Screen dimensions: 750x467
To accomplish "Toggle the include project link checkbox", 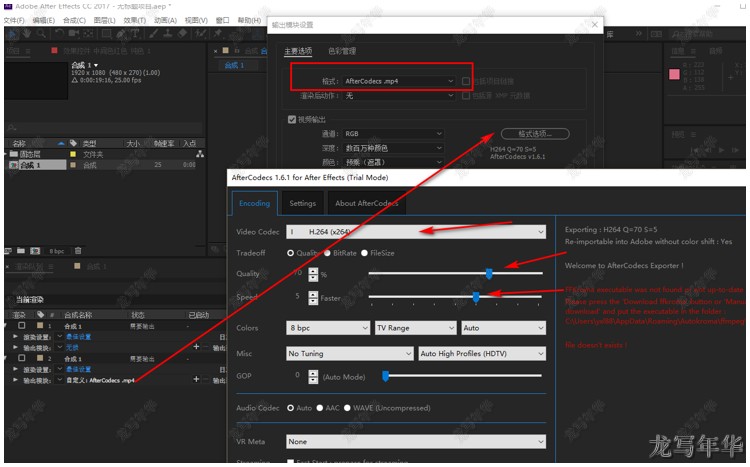I will [466, 81].
